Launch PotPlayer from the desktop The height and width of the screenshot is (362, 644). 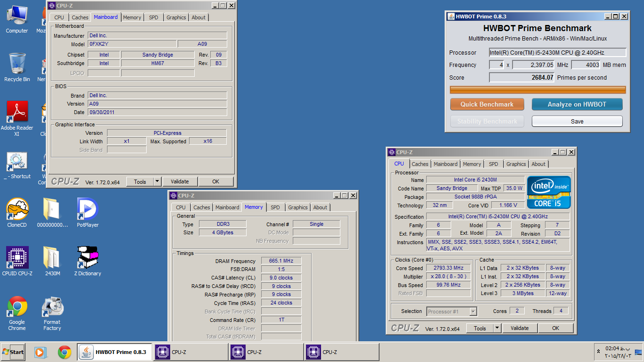coord(88,213)
